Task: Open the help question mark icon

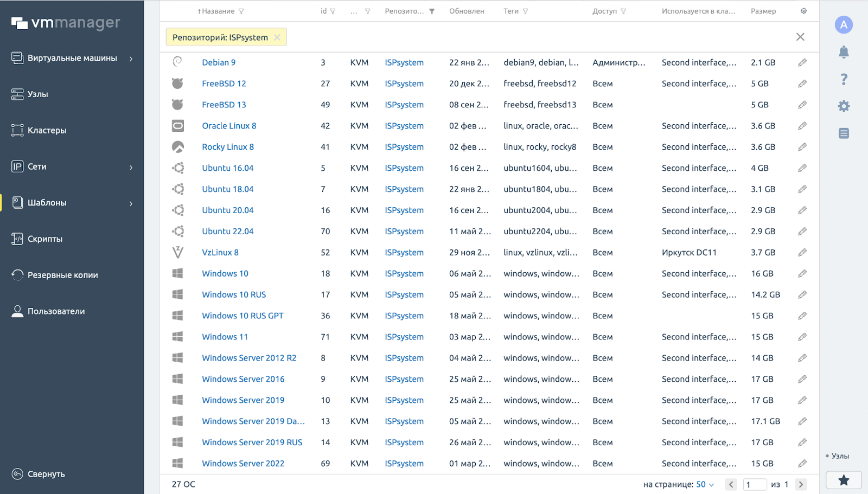Action: [x=844, y=79]
